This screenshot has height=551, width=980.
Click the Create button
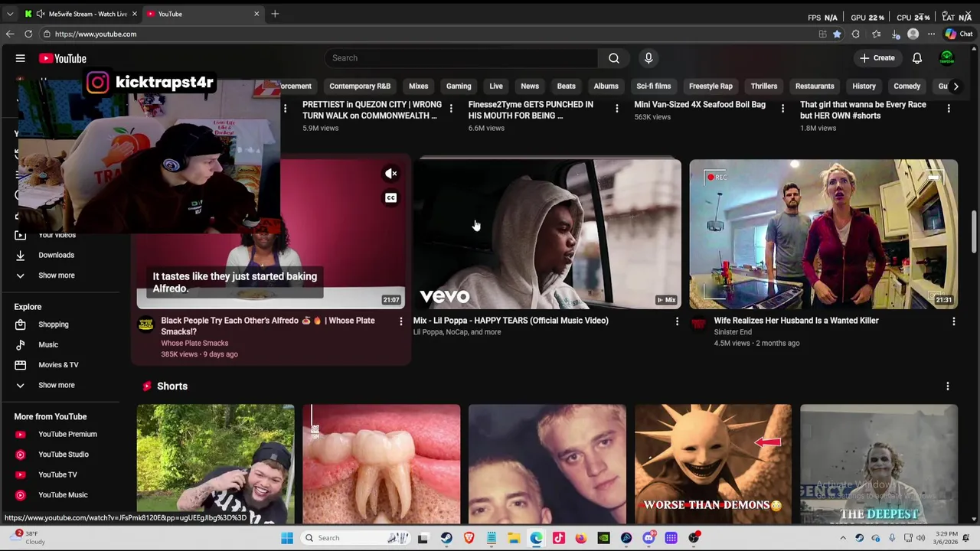pyautogui.click(x=877, y=58)
